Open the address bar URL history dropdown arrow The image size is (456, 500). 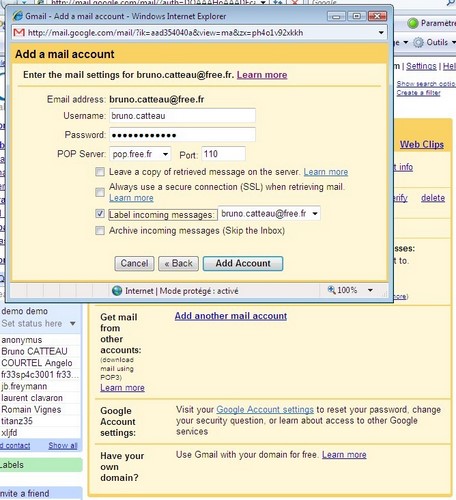[381, 33]
